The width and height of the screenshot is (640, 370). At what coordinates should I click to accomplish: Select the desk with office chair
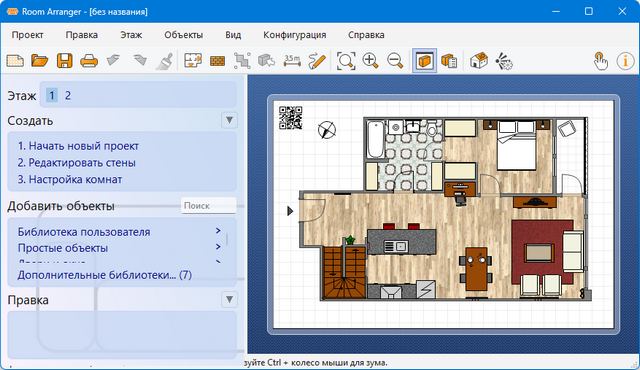coord(460,193)
